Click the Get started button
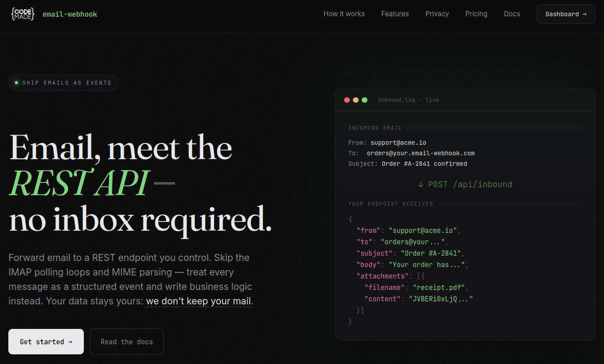 point(46,342)
